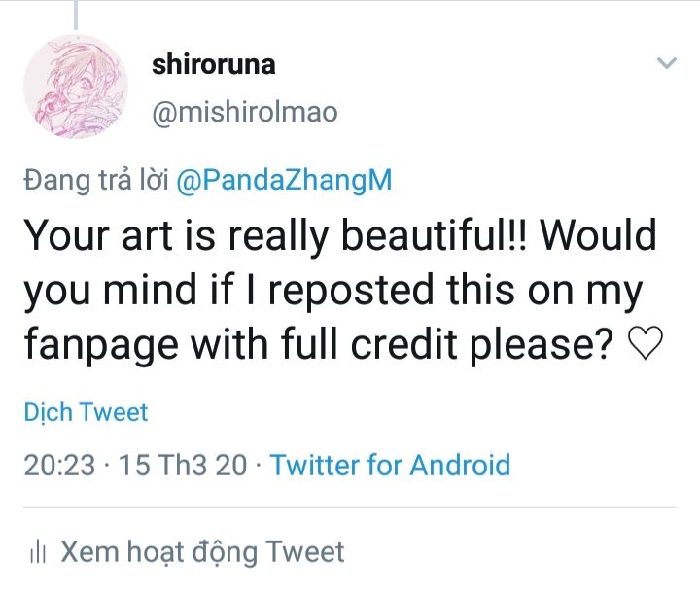Open the Twitter for Android source link
This screenshot has width=700, height=593.
click(390, 465)
